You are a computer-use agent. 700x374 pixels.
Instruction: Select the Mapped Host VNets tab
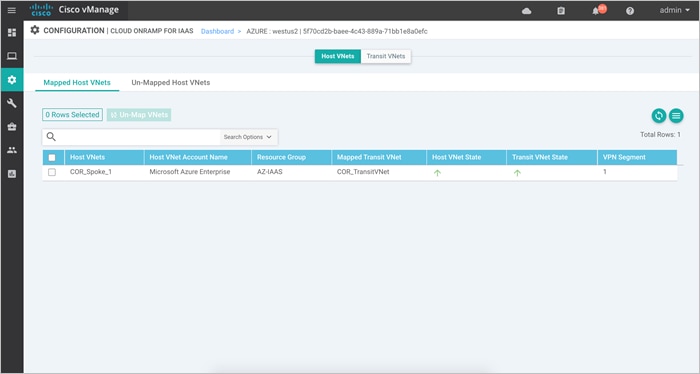(77, 83)
